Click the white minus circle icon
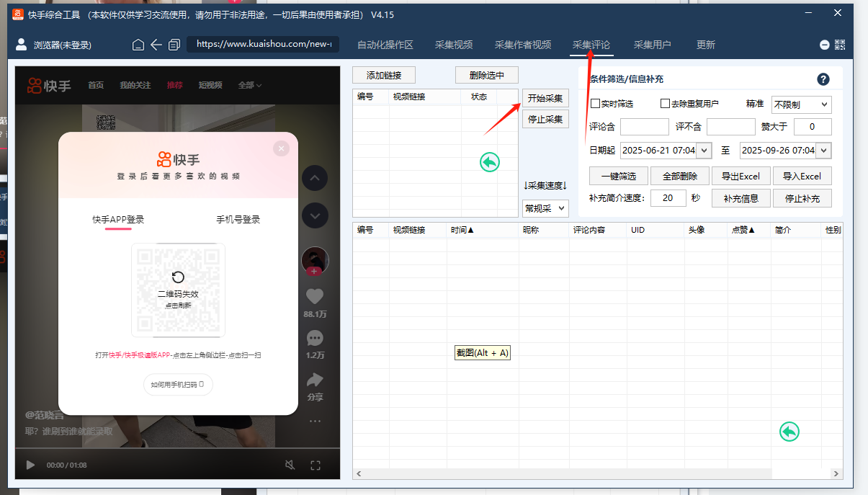The width and height of the screenshot is (868, 495). tap(825, 45)
